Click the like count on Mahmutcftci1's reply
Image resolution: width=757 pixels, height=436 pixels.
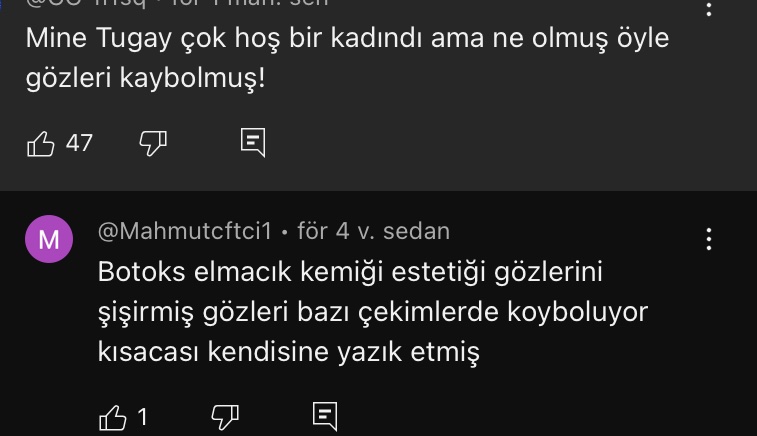tap(142, 417)
